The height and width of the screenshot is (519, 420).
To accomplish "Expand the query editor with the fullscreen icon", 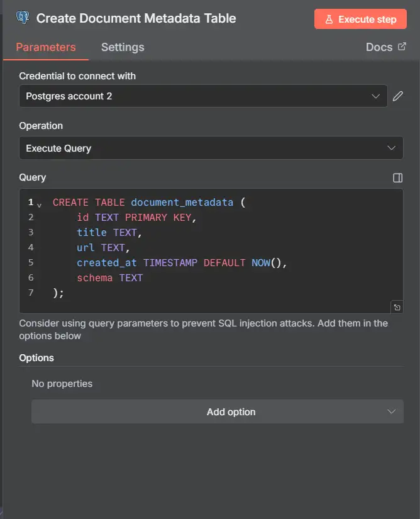I will click(x=397, y=307).
